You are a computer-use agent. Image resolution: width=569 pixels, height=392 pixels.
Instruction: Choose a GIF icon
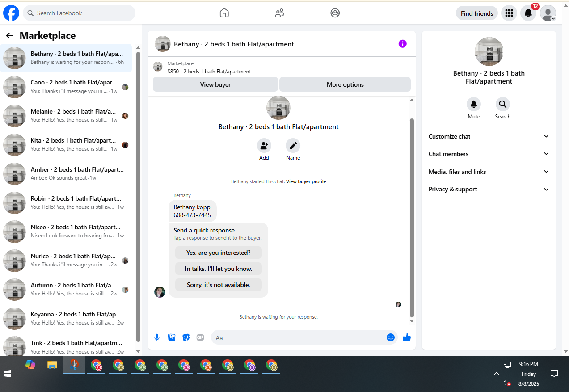(200, 337)
